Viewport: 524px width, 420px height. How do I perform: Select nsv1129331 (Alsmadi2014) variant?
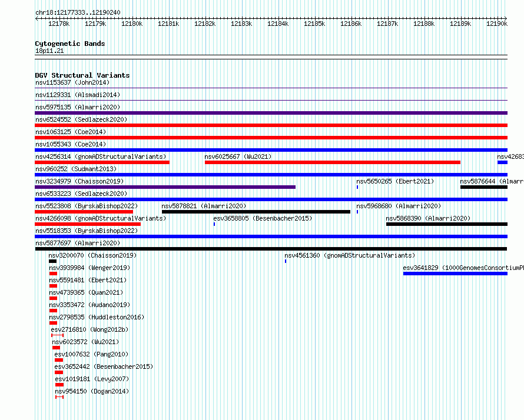pos(78,95)
